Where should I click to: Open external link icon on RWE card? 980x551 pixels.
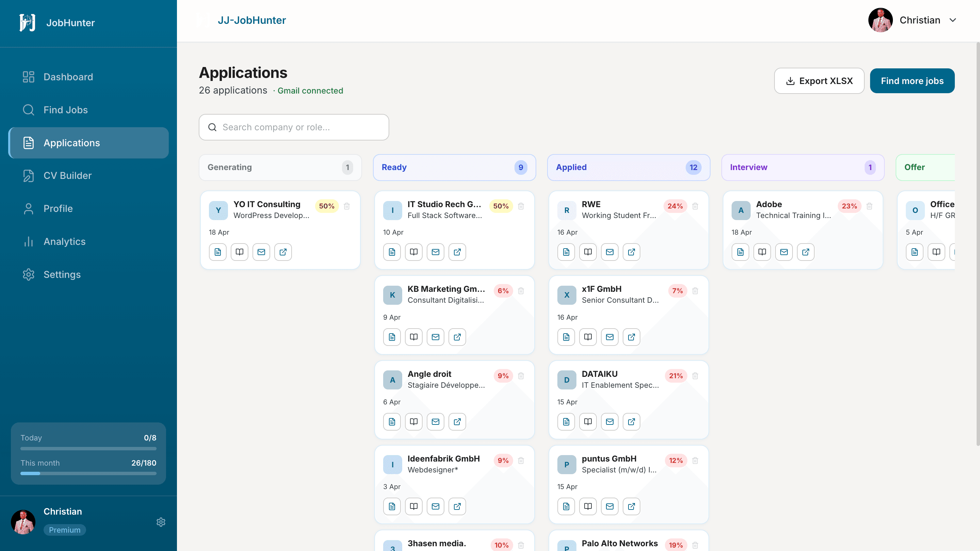tap(632, 252)
